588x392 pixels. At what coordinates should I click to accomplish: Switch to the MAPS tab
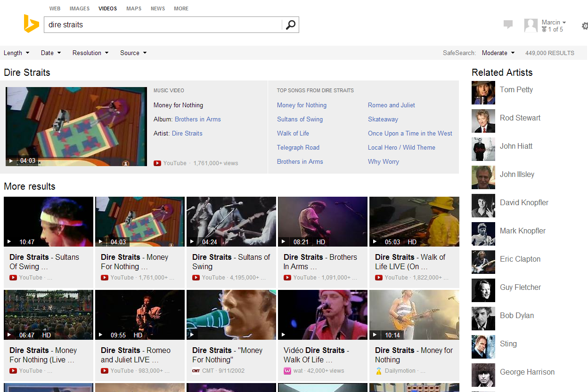134,8
